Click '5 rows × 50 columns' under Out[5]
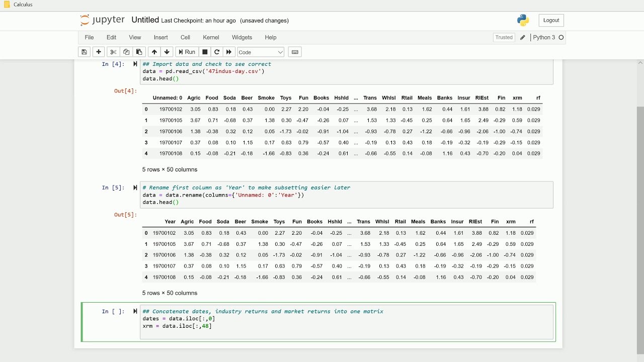644x362 pixels. click(x=170, y=293)
